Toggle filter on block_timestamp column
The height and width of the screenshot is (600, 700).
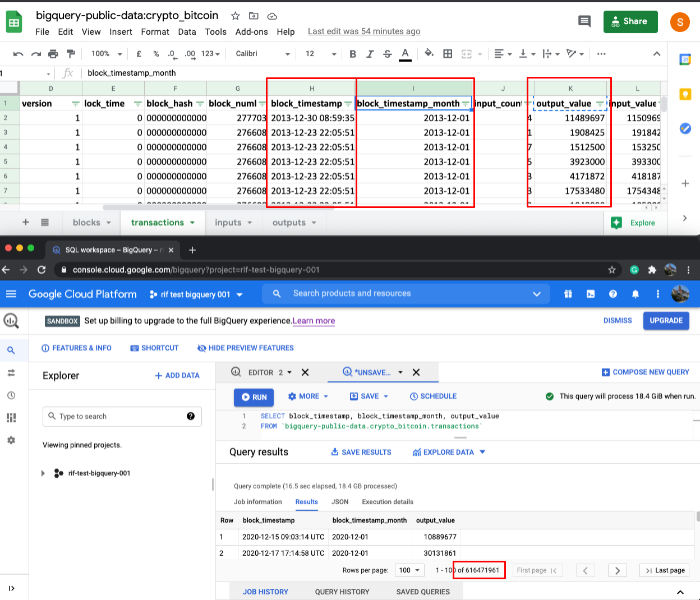coord(348,104)
